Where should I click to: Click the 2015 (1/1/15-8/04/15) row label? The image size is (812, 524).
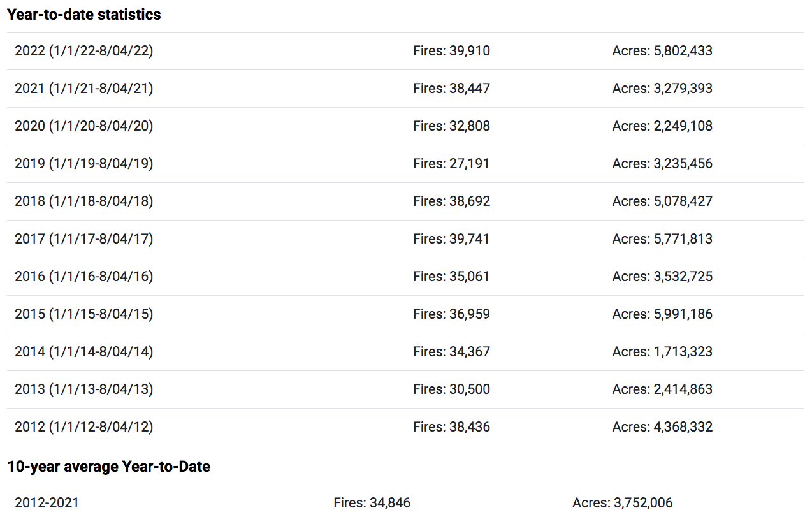tap(84, 314)
